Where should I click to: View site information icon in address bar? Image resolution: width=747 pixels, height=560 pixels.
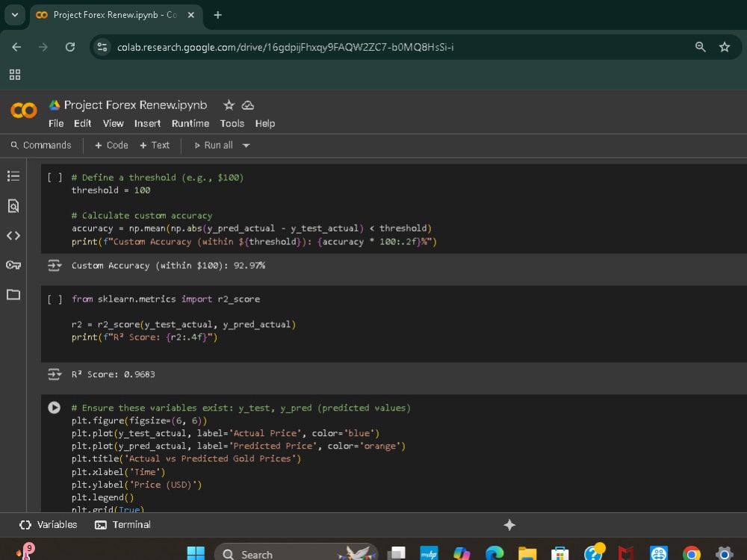coord(102,47)
